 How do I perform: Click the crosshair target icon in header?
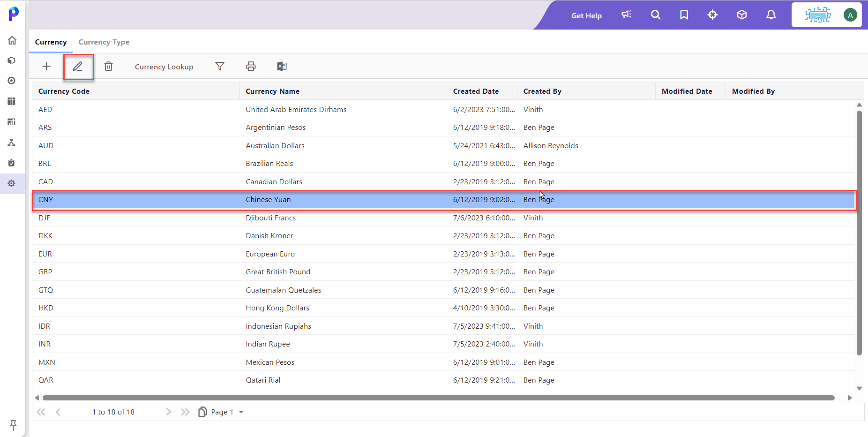713,15
